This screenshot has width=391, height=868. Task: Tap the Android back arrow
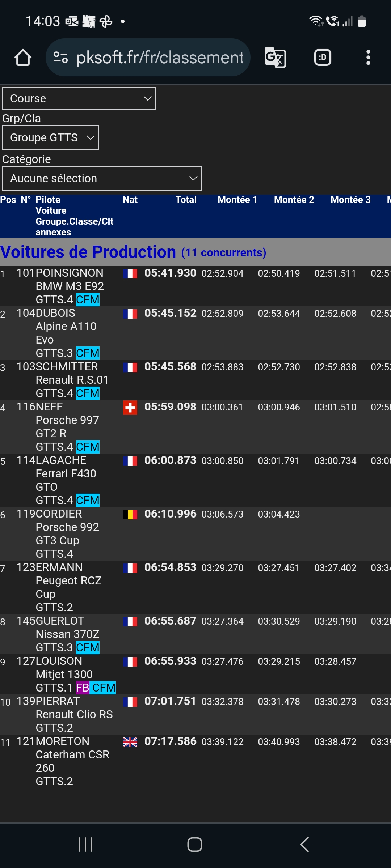click(305, 844)
